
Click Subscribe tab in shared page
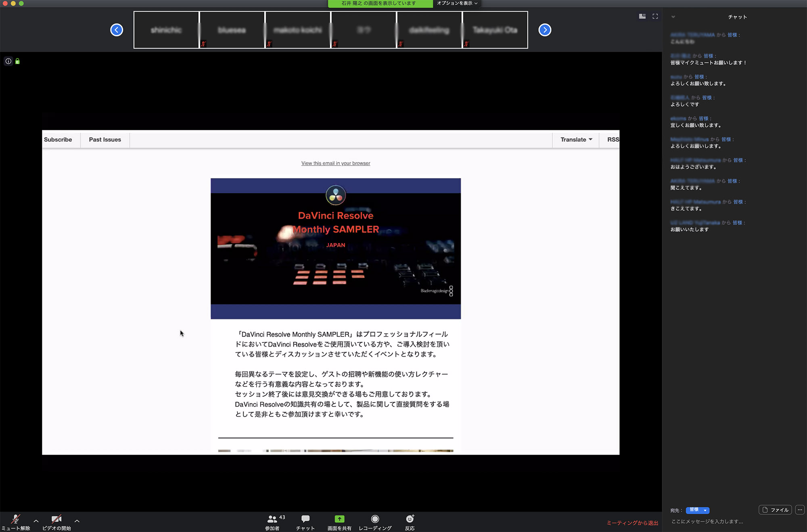58,140
